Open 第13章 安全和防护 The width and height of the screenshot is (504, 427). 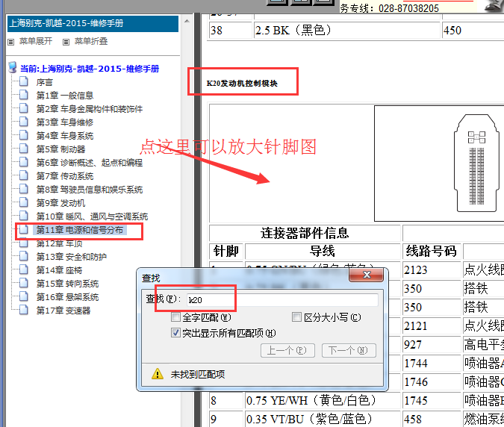tap(72, 257)
